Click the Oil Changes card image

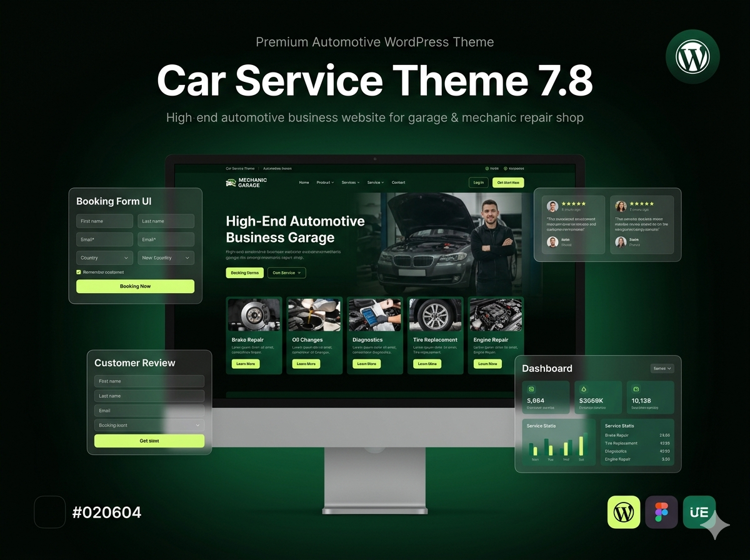coord(314,314)
